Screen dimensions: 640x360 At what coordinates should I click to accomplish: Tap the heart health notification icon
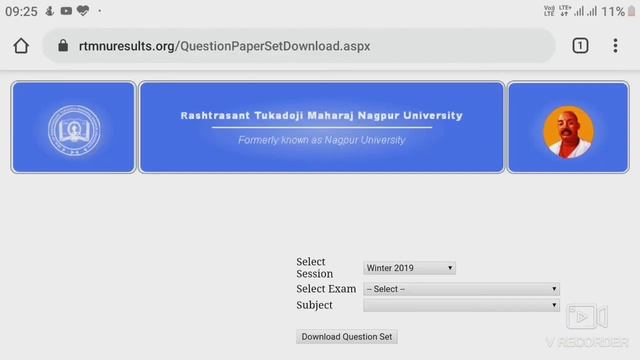[x=83, y=11]
